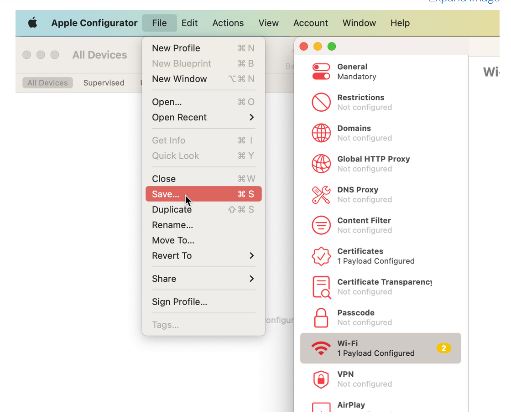Open the Edit menu

[190, 23]
